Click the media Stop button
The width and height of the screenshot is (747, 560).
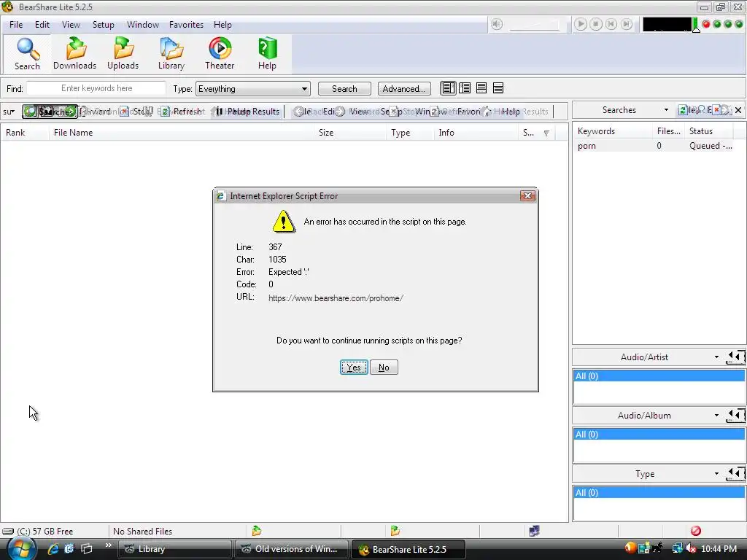(x=595, y=24)
